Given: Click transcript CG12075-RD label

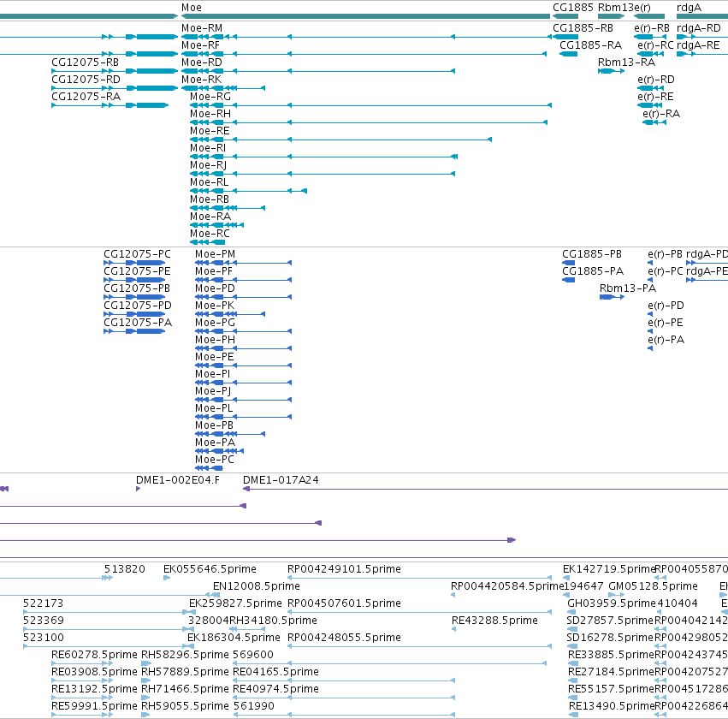Looking at the screenshot, I should click(86, 80).
